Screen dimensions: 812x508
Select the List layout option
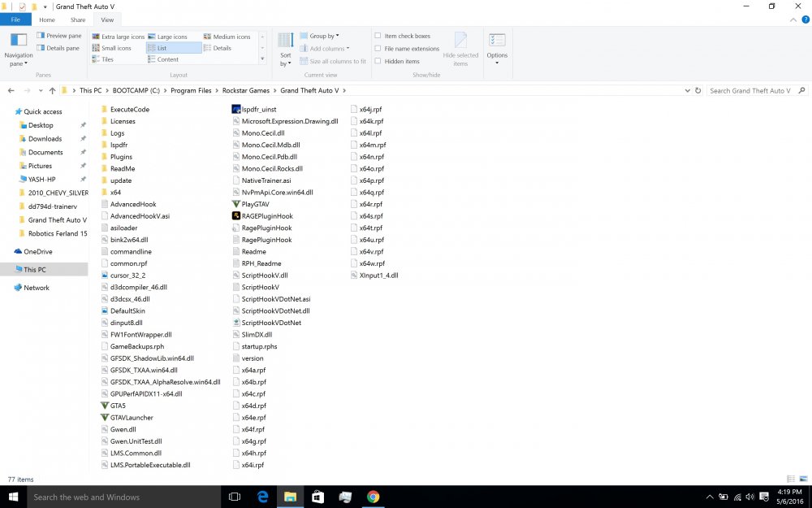174,48
